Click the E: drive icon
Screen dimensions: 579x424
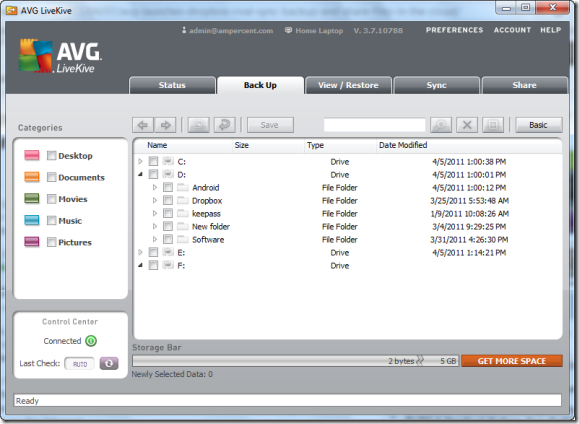tap(168, 252)
